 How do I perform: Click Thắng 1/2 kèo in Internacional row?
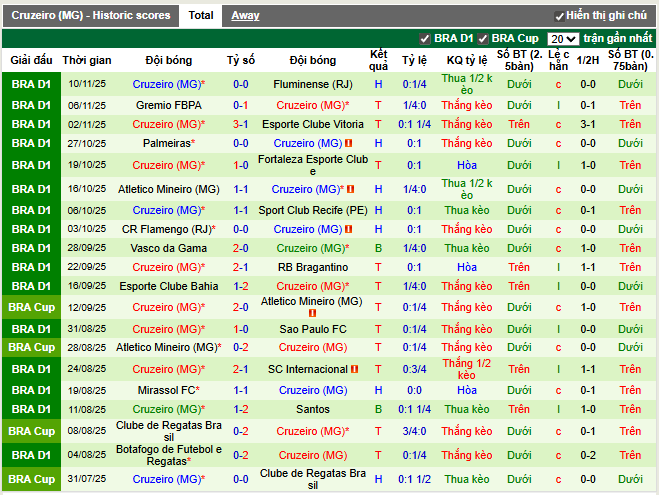tap(467, 369)
